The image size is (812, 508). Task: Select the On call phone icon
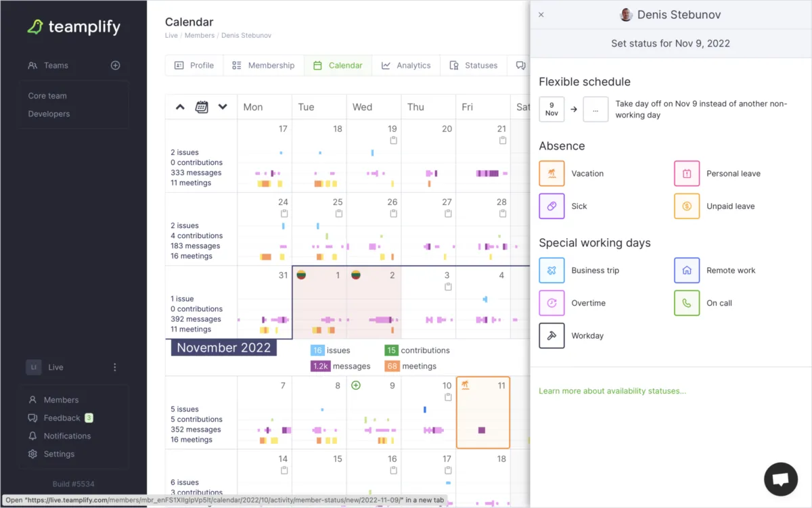[x=687, y=303]
